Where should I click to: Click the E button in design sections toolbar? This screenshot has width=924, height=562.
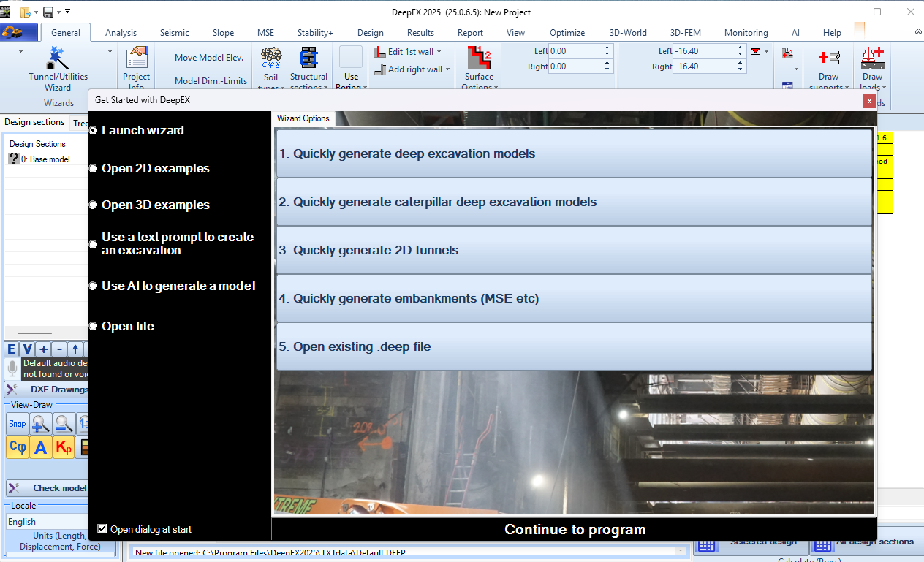12,349
